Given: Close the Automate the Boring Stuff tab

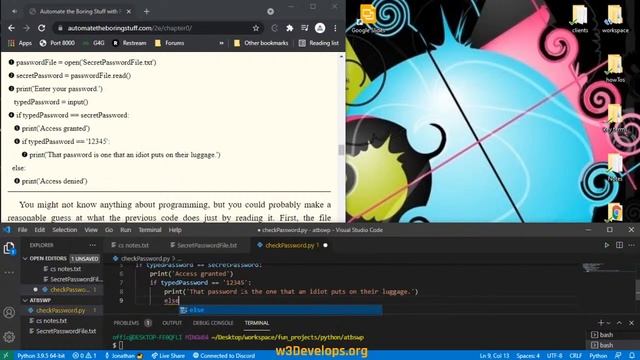Looking at the screenshot, I should [x=129, y=11].
